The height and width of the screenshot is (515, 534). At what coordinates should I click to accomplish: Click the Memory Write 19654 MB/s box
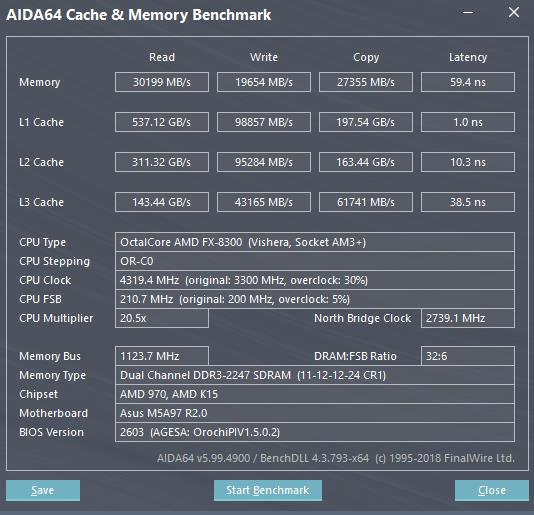(264, 82)
